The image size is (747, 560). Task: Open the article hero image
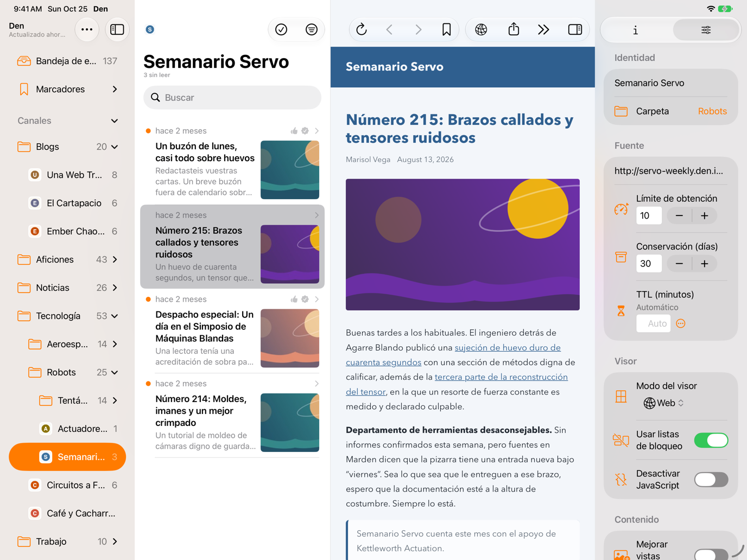(463, 245)
